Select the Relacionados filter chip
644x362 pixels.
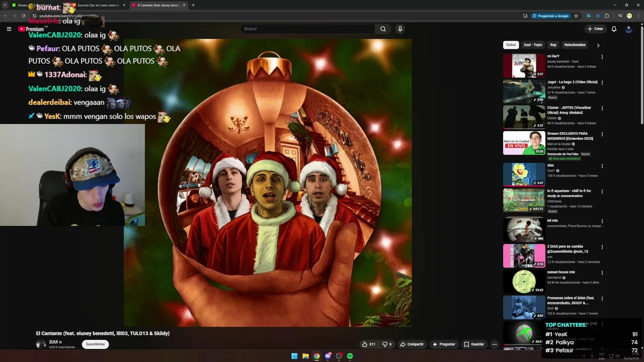pos(575,45)
